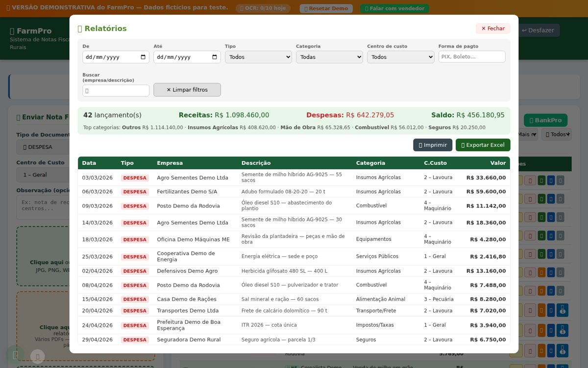588x368 pixels.
Task: Open the Mais dropdown in the background list
Action: coord(528,134)
